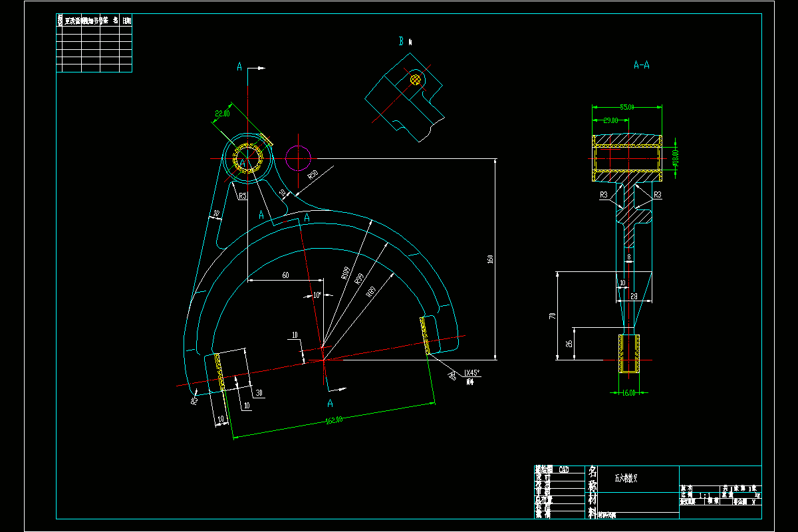This screenshot has height=532, width=798.
Task: Select the 55.00 width dimension text
Action: [626, 107]
